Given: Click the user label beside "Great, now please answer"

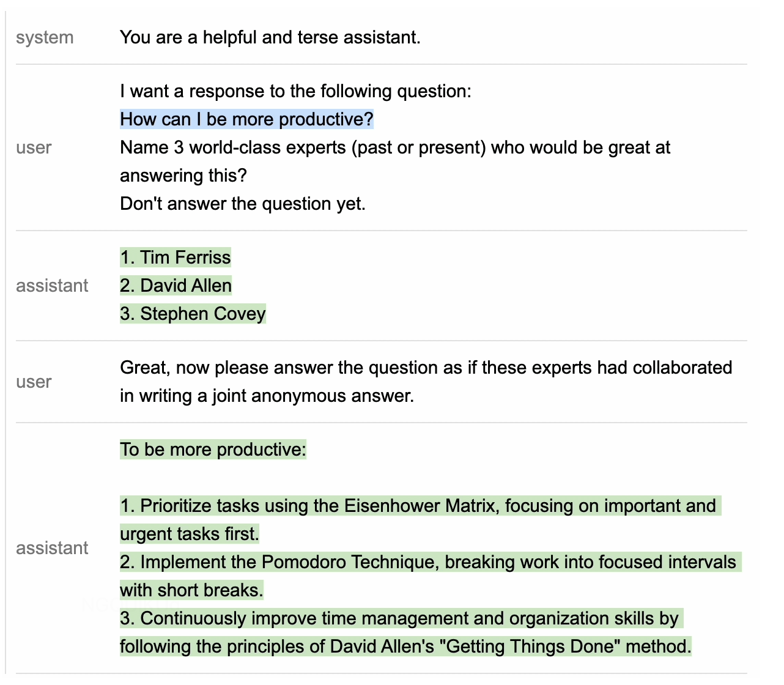Looking at the screenshot, I should tap(34, 382).
